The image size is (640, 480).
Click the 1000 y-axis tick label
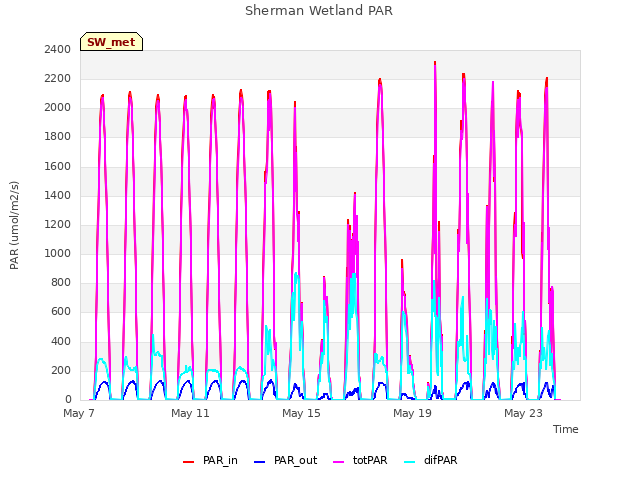coord(58,253)
